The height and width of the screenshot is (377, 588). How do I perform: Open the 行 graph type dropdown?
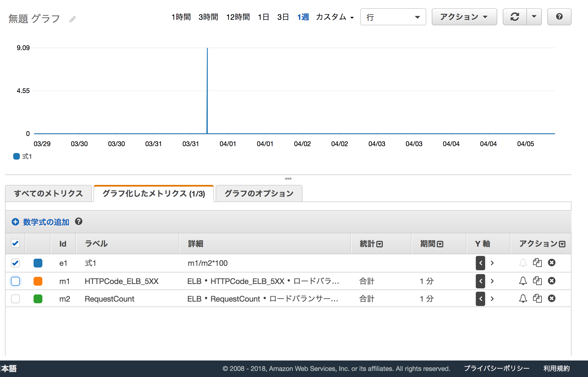(393, 17)
